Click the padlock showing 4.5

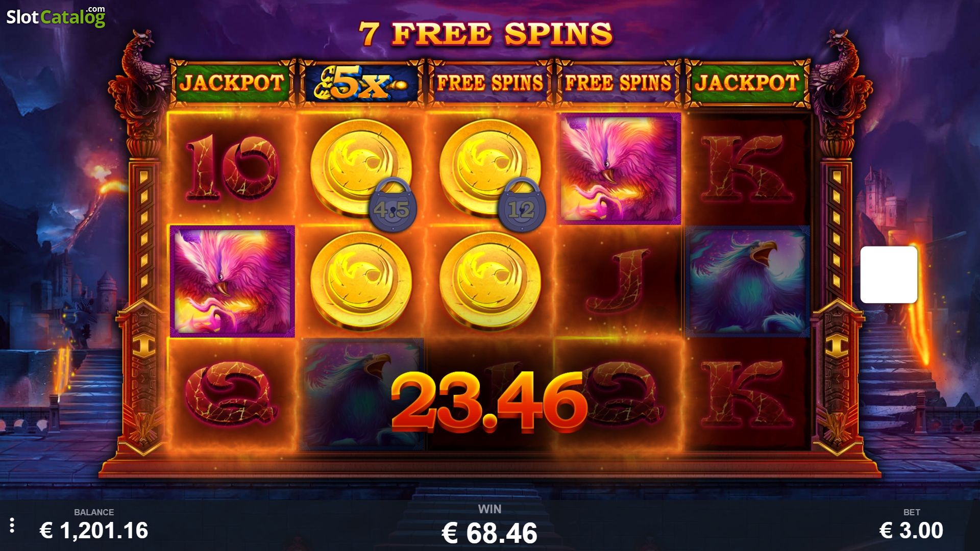pyautogui.click(x=393, y=204)
